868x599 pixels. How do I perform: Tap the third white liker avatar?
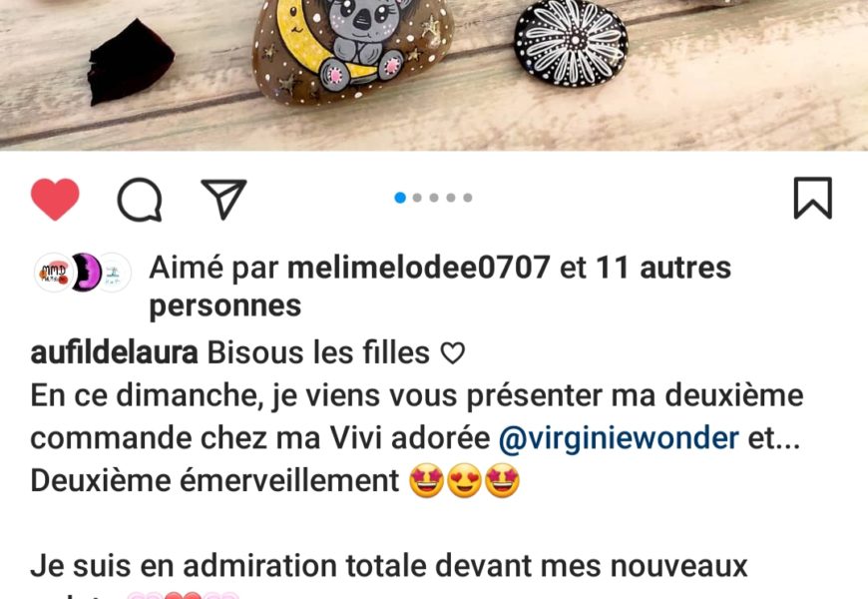pos(115,273)
